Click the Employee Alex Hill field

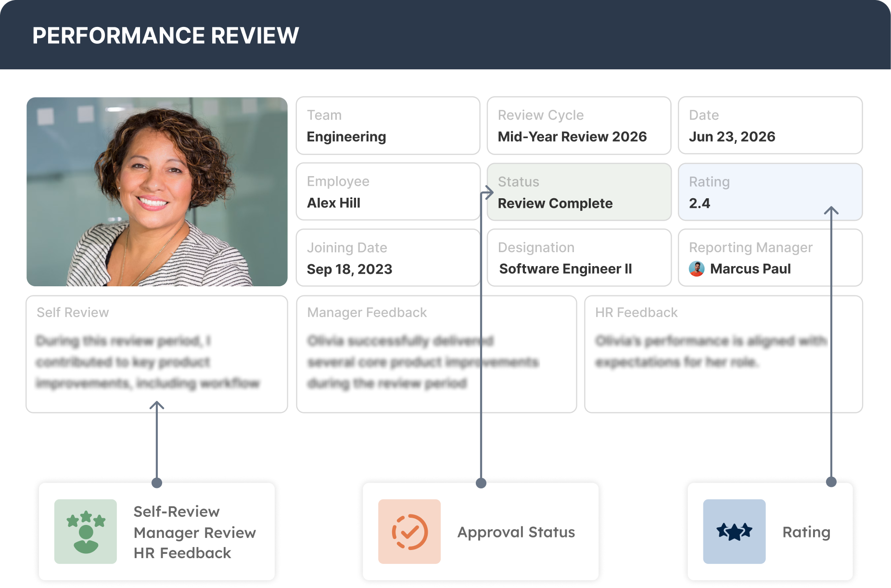click(388, 192)
